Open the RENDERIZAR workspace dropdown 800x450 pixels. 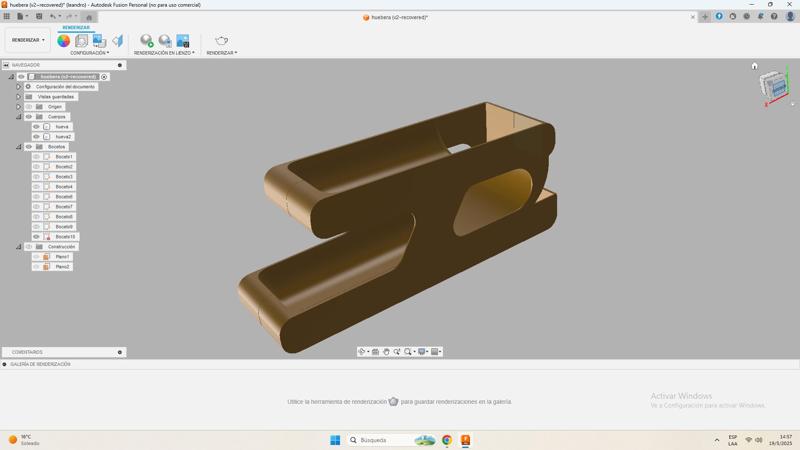point(28,40)
